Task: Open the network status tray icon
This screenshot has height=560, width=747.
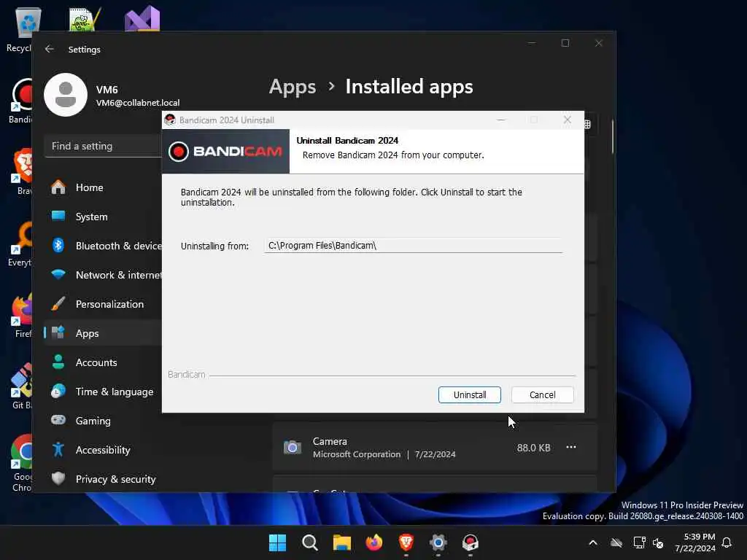Action: [639, 542]
